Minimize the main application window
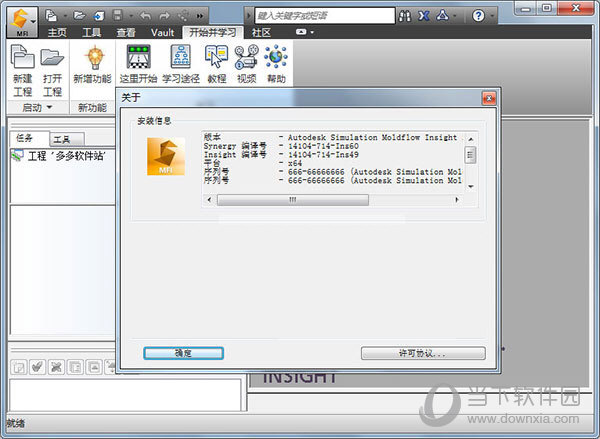Screen dimensions: 600x439 coord(526,8)
